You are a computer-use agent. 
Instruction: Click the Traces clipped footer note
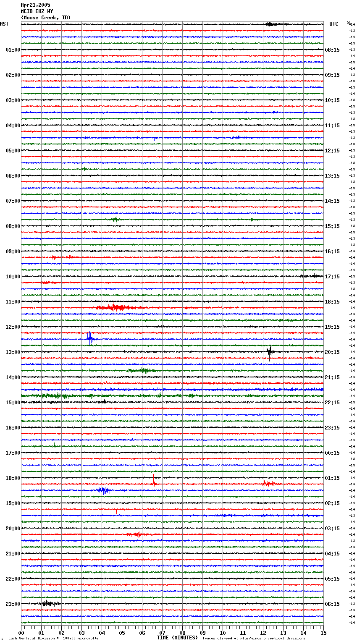(254, 639)
